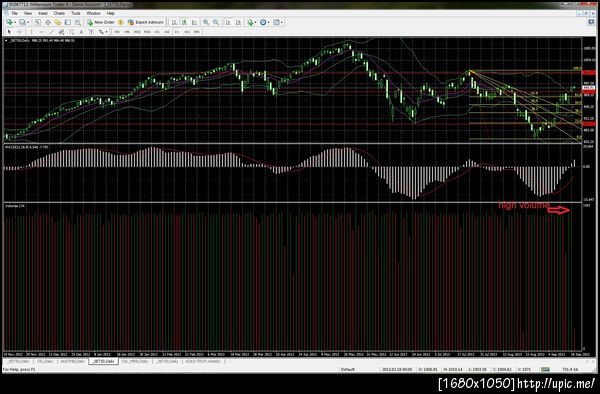Click the Profiles toolbar icon
The height and width of the screenshot is (394, 600).
coord(22,22)
